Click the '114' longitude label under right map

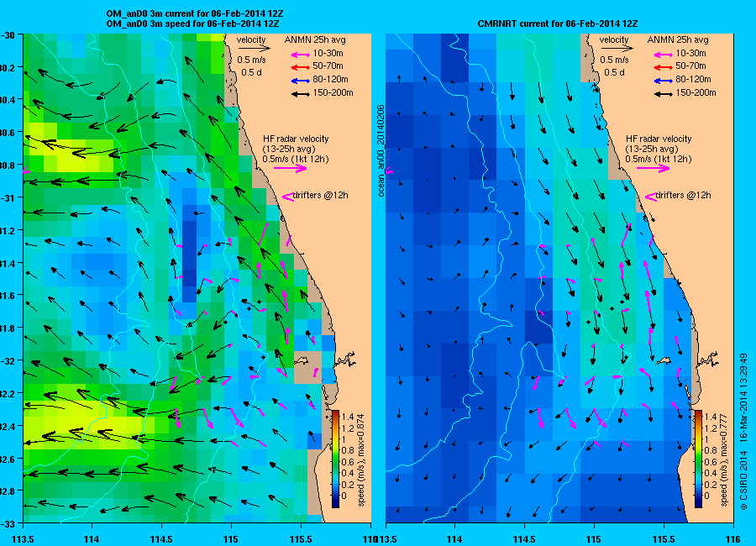[454, 538]
